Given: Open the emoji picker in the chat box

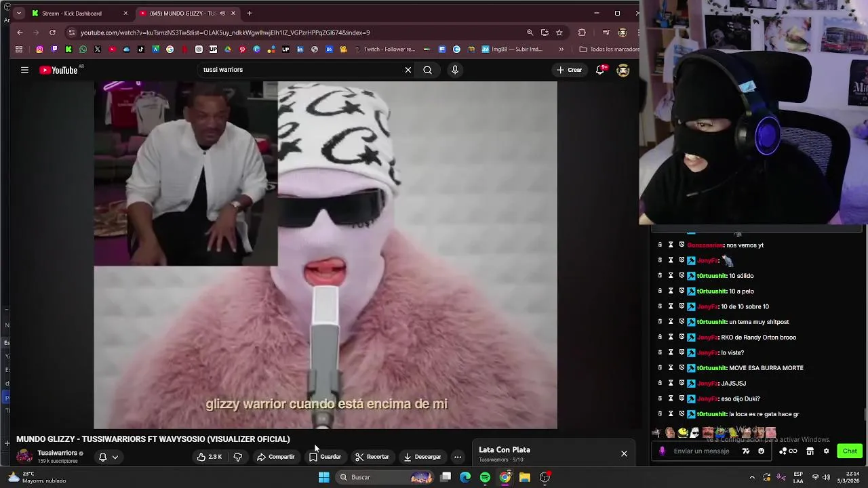Looking at the screenshot, I should (x=761, y=451).
